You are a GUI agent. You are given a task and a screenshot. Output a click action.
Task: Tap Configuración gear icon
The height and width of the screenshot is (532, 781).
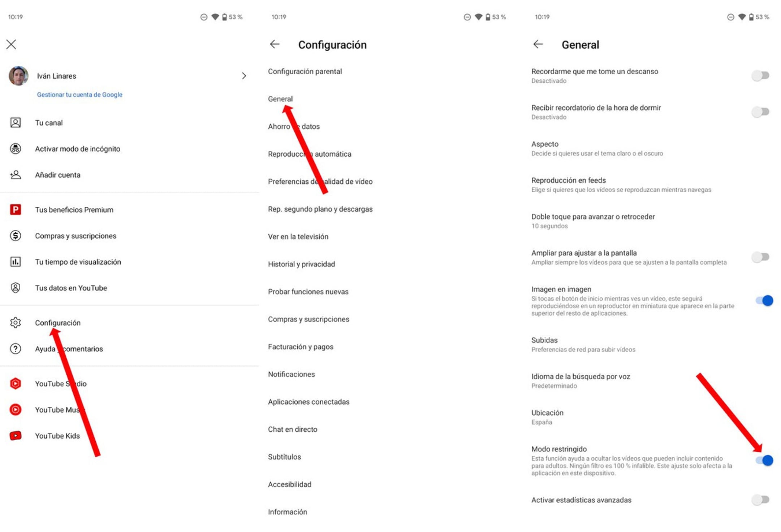click(x=16, y=322)
